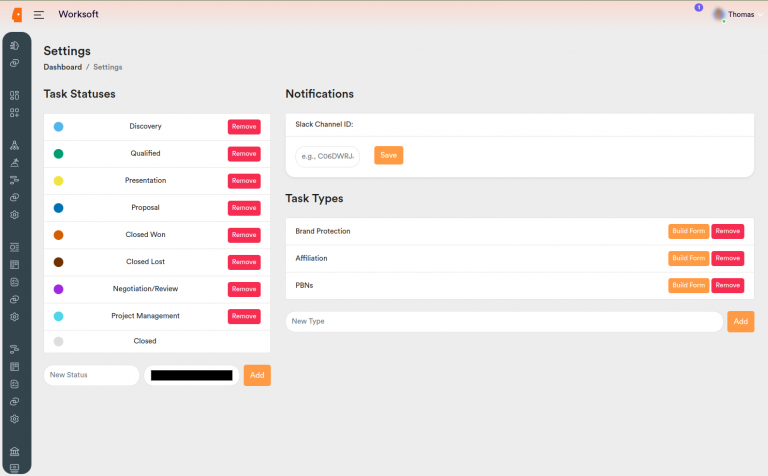The image size is (768, 476).
Task: Remove the Presentation status
Action: [x=244, y=181]
